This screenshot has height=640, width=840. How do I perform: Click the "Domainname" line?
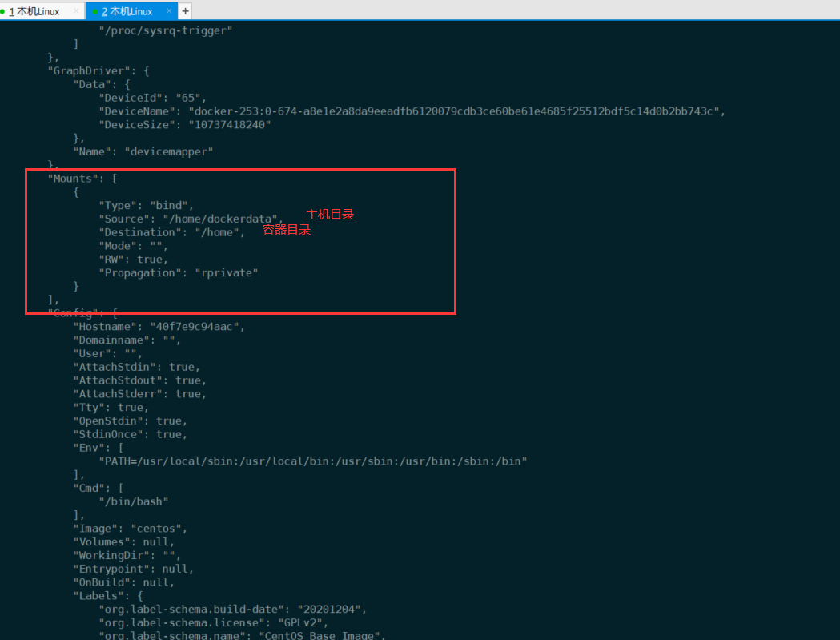127,340
